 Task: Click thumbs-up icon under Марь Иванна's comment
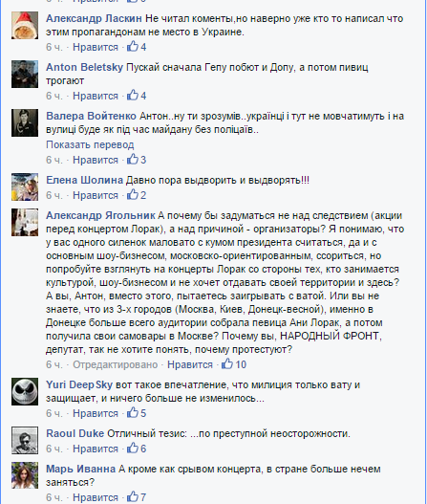pos(132,496)
